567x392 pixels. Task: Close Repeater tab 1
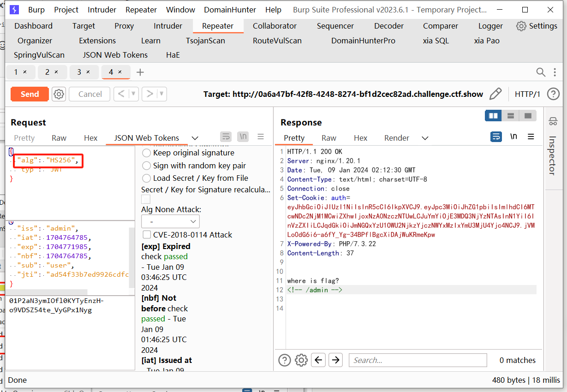(25, 72)
